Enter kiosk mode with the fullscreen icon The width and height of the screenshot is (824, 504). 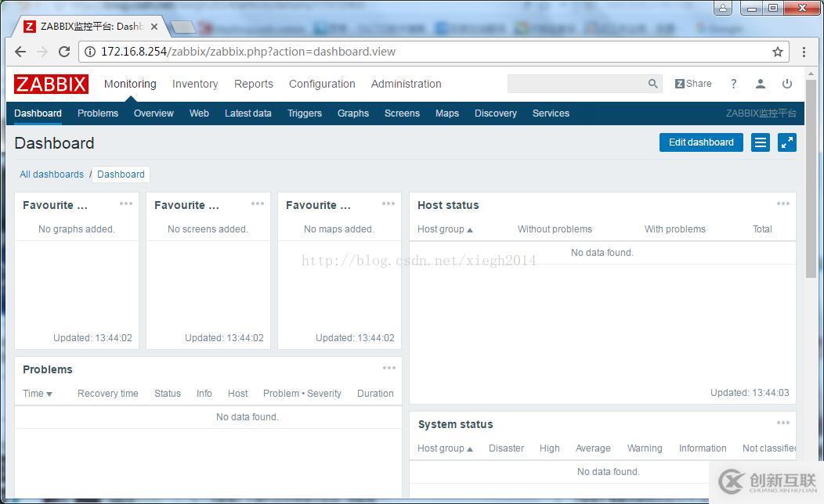pos(786,142)
